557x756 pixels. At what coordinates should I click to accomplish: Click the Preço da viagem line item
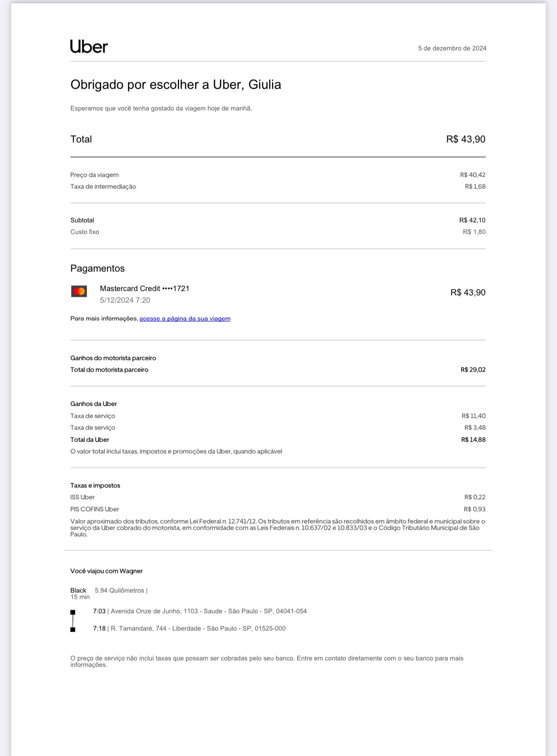pyautogui.click(x=95, y=175)
